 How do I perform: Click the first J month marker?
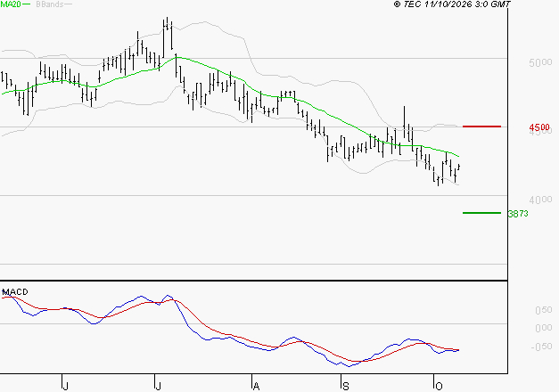(65, 386)
